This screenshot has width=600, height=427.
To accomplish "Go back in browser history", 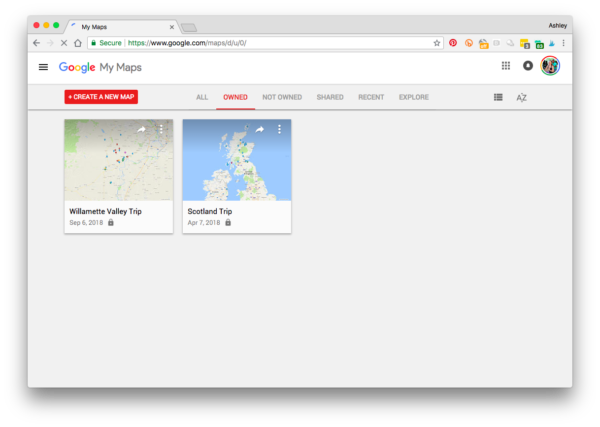I will pyautogui.click(x=36, y=43).
